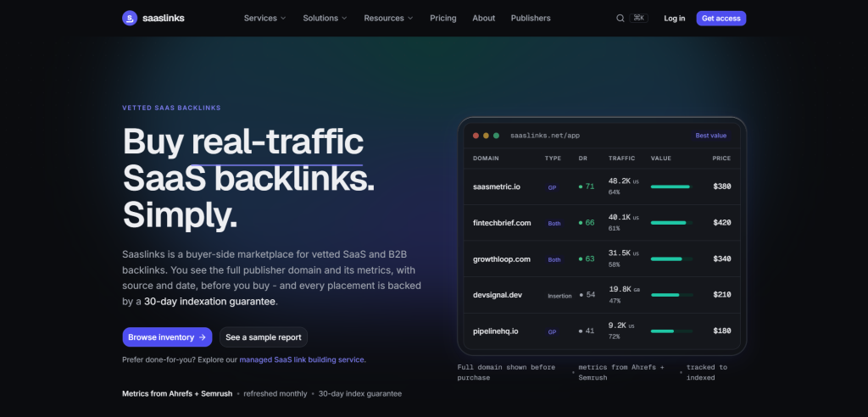
Task: Click the Best value badge
Action: pyautogui.click(x=711, y=136)
